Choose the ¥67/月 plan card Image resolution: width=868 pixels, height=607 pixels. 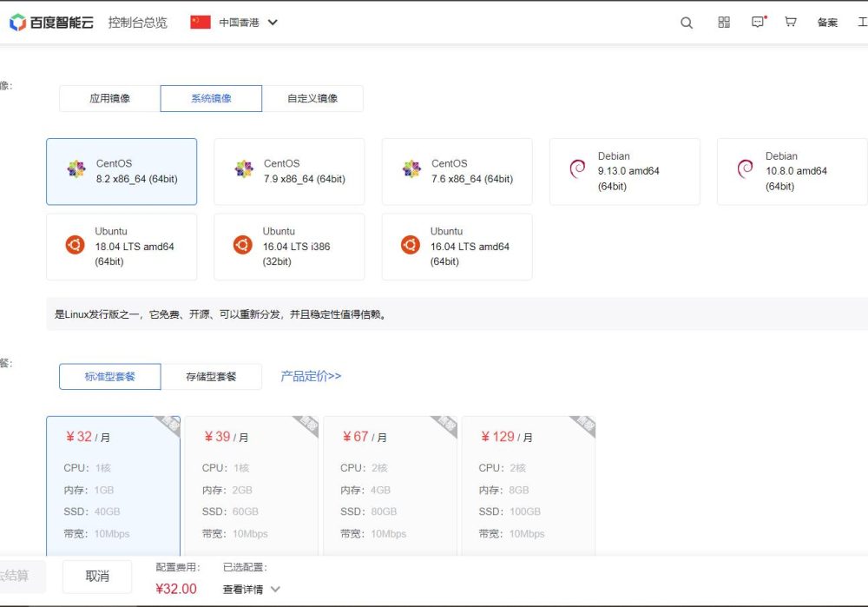pyautogui.click(x=390, y=485)
